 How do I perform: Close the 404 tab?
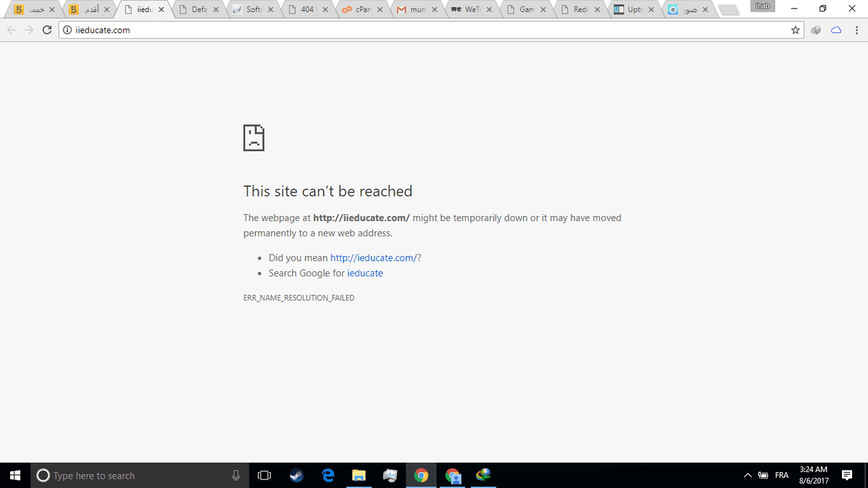[325, 10]
